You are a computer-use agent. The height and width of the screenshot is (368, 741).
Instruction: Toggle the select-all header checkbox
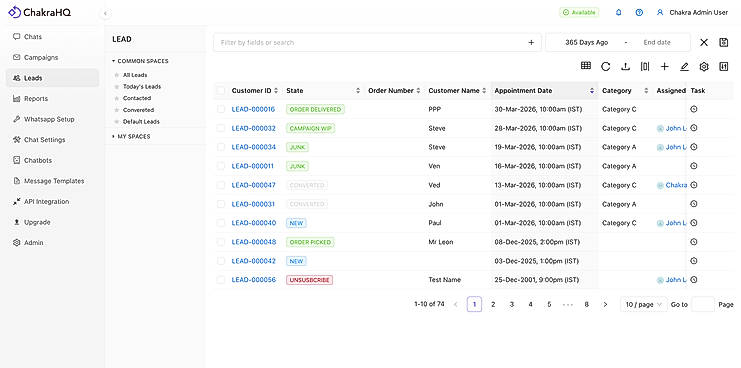pyautogui.click(x=221, y=90)
